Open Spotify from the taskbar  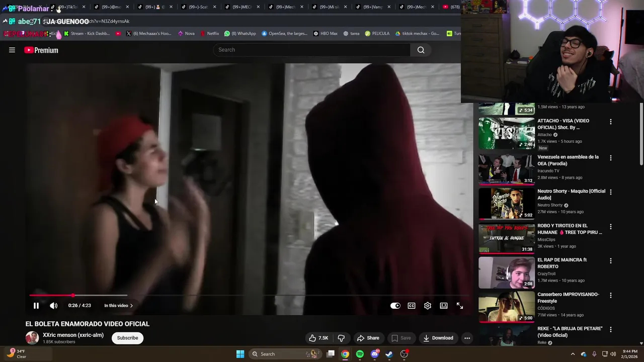360,354
